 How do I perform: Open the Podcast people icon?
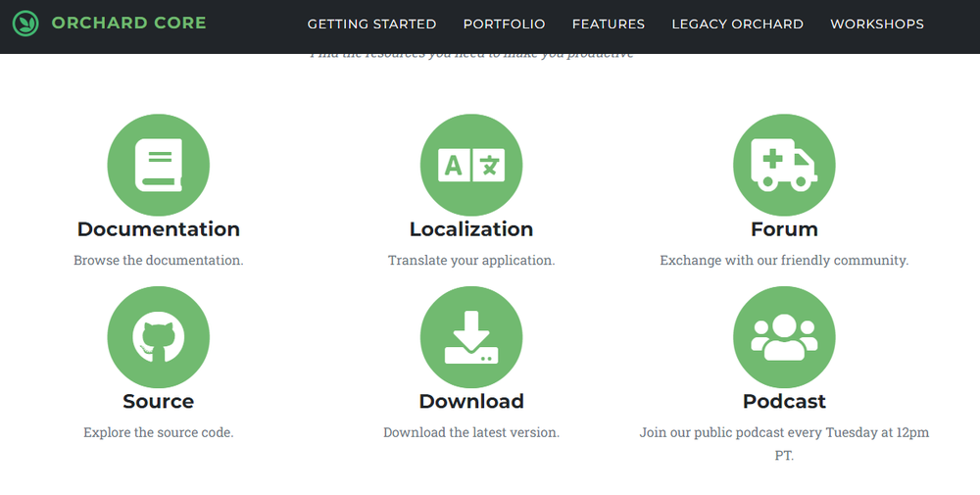click(x=784, y=337)
